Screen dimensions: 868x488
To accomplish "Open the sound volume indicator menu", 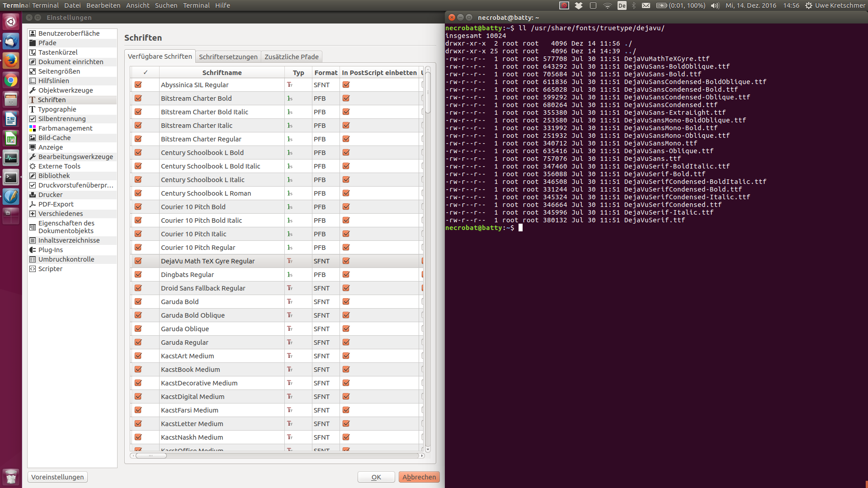I will tap(715, 5).
